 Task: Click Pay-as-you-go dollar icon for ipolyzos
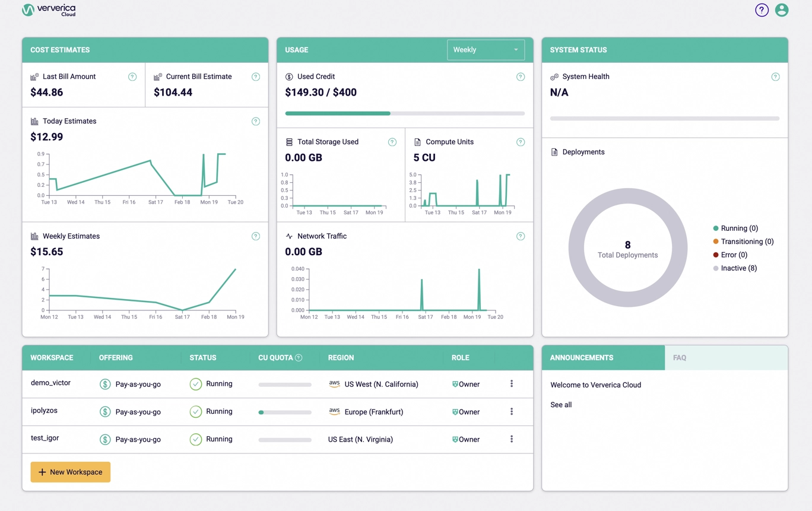pos(105,411)
